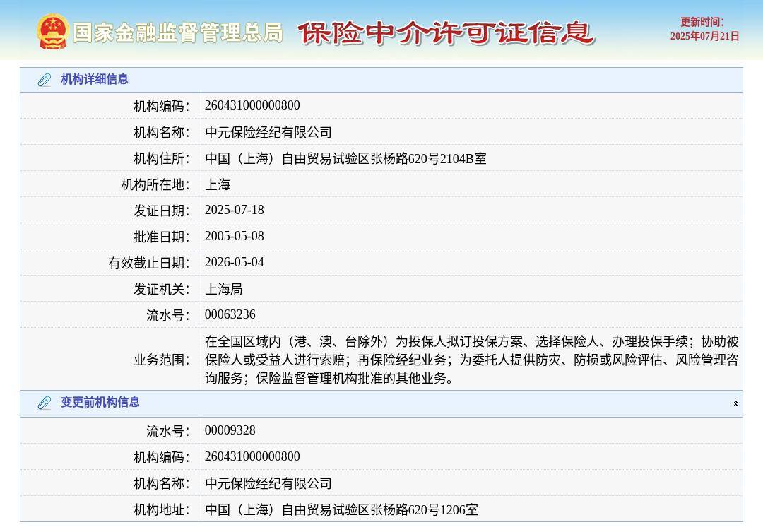Viewport: 763px width, 532px height.
Task: Click the 机构住所 row label
Action: pyautogui.click(x=162, y=159)
